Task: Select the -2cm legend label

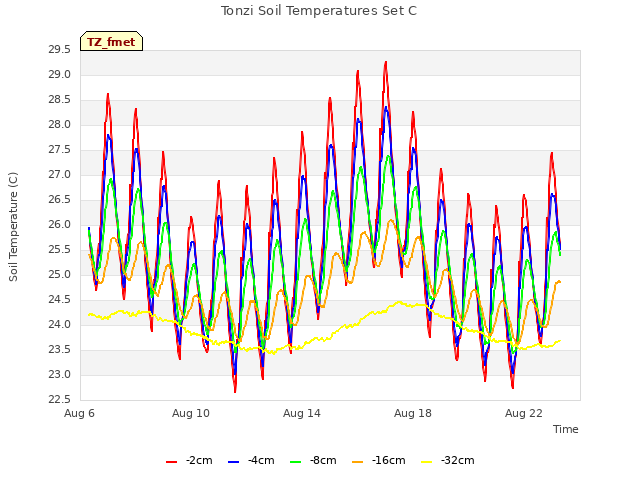Action: tap(199, 460)
